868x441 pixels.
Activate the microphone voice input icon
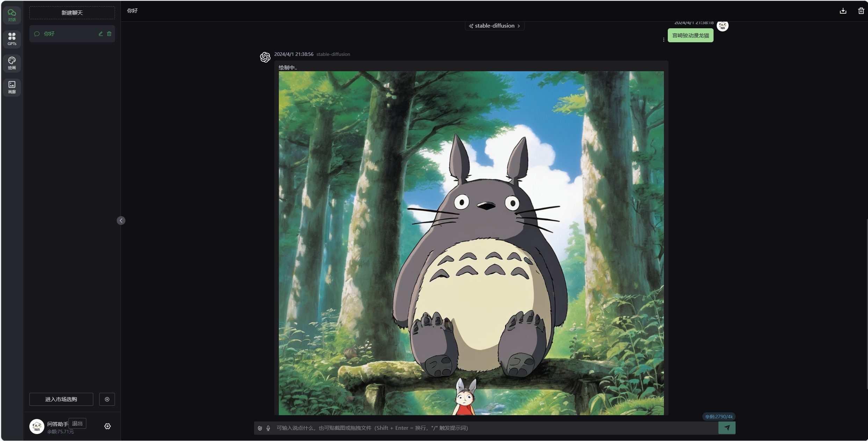(x=268, y=428)
